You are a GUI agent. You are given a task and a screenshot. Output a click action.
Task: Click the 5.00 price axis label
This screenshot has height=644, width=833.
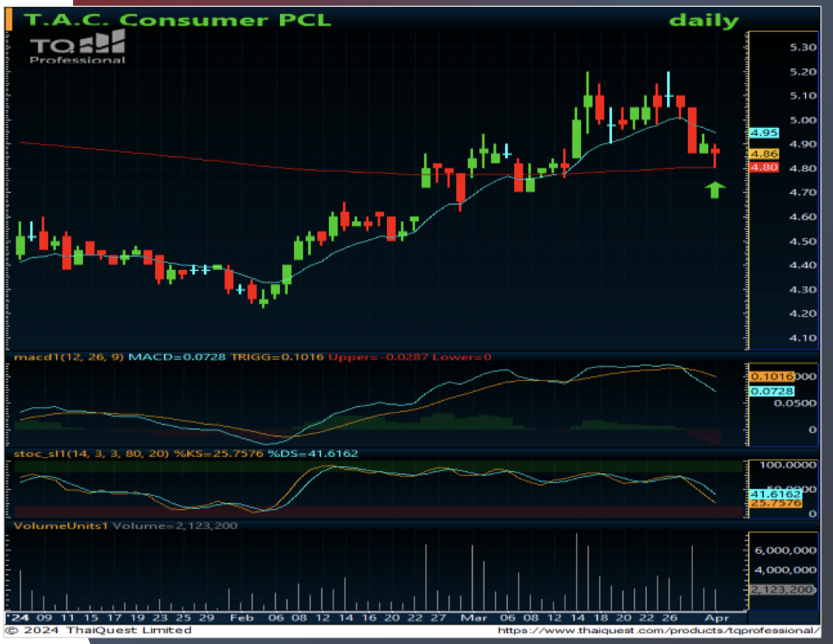coord(803,120)
